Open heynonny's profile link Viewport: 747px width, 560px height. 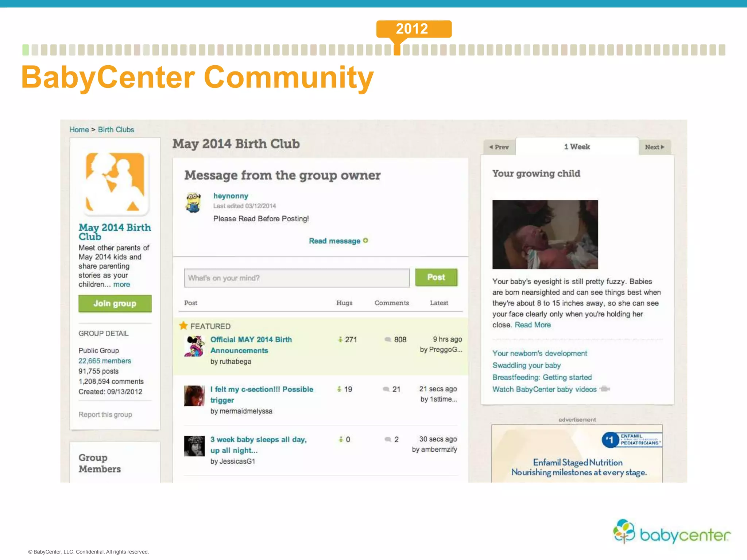click(231, 196)
